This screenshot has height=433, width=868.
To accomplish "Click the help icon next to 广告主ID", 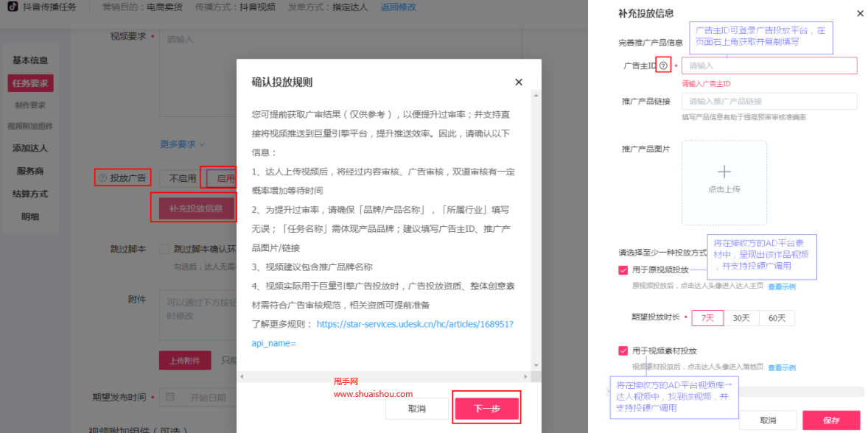I will 664,66.
